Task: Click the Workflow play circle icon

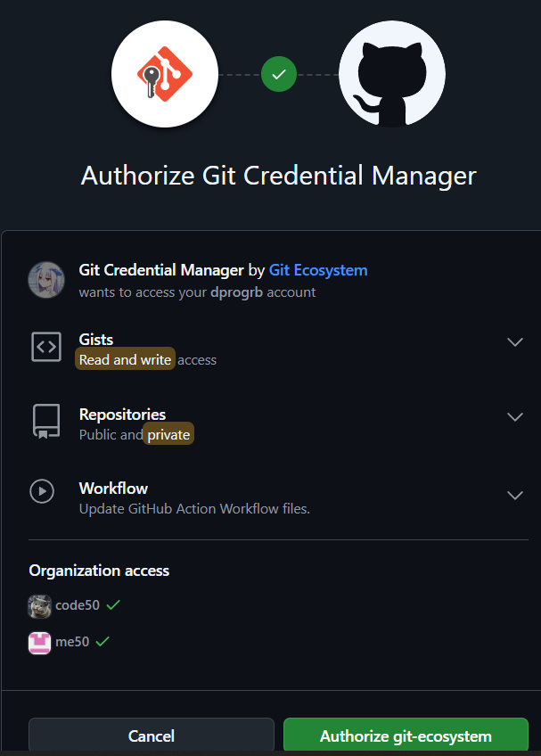Action: pyautogui.click(x=42, y=491)
